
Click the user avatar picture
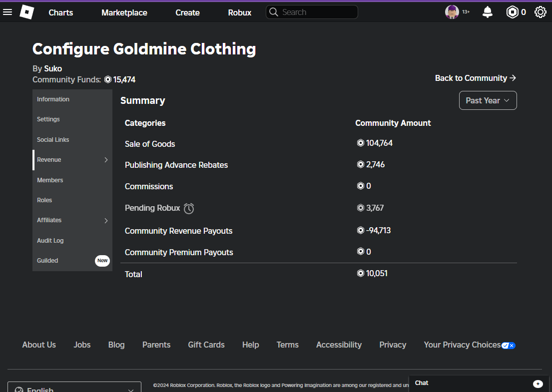point(452,12)
